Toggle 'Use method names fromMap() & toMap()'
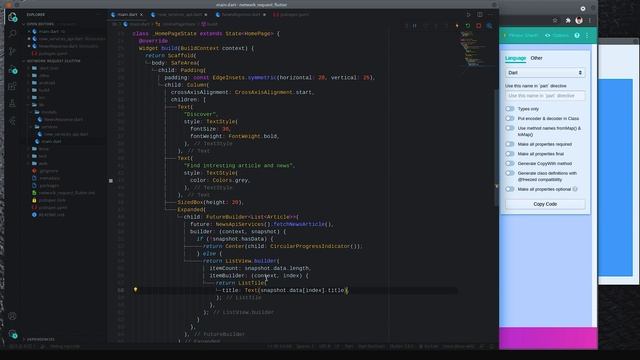The image size is (640, 360). 510,128
